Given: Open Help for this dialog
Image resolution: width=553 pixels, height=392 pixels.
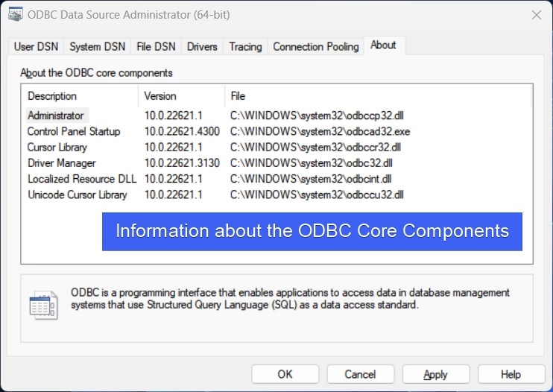Looking at the screenshot, I should click(511, 374).
